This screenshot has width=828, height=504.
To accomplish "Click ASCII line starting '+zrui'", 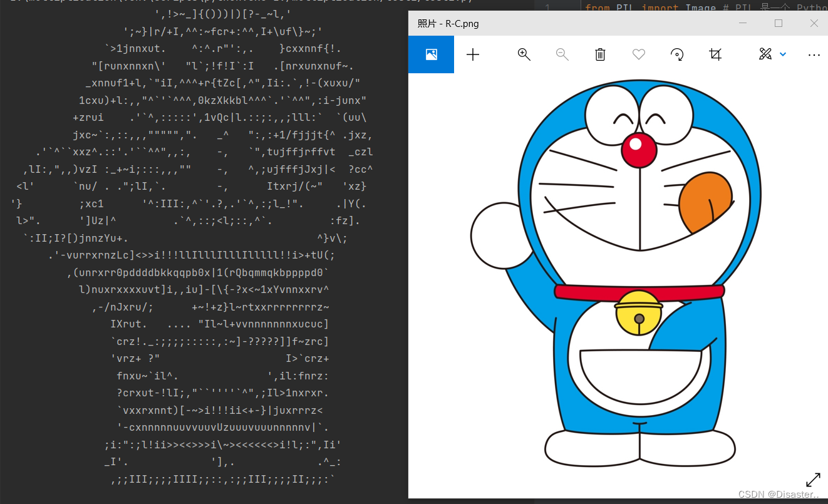I will 220,117.
